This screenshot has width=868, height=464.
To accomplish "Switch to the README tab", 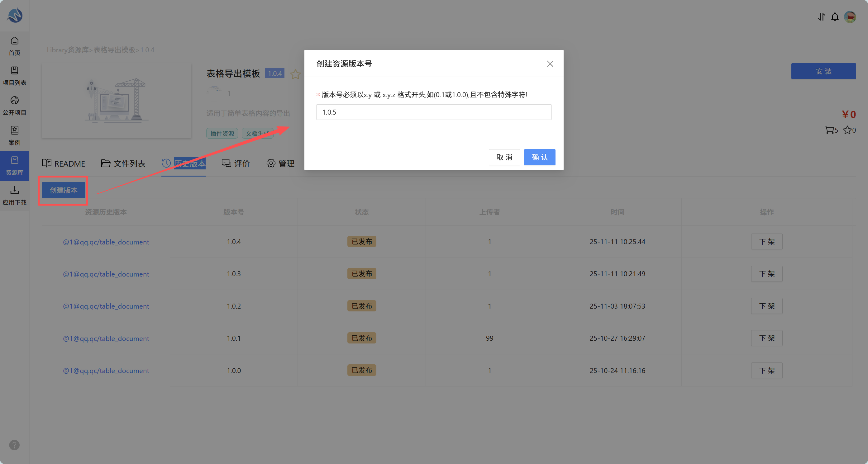I will click(x=64, y=164).
